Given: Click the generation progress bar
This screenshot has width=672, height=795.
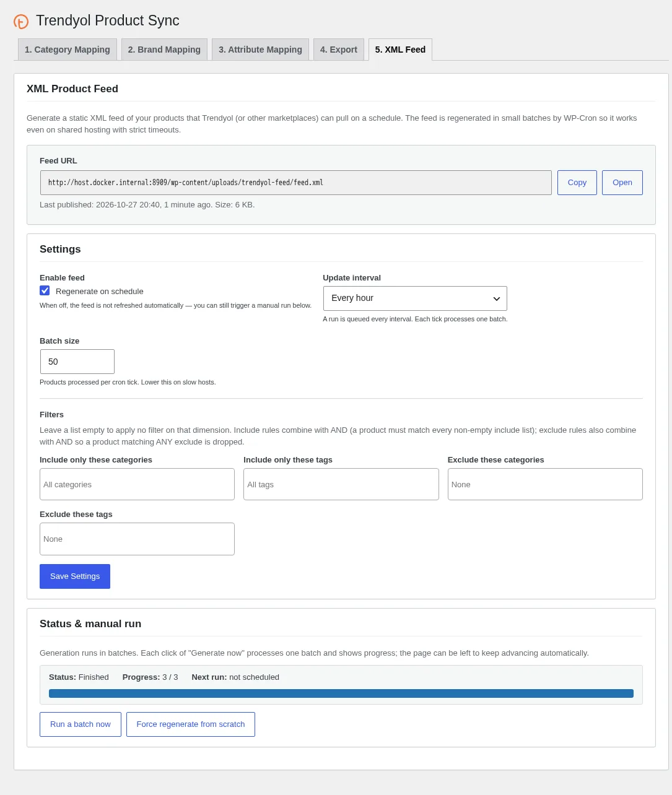Looking at the screenshot, I should coord(341,693).
